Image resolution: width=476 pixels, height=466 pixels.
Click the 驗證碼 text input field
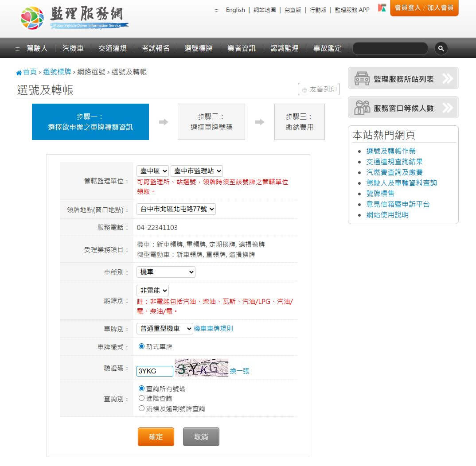[155, 371]
